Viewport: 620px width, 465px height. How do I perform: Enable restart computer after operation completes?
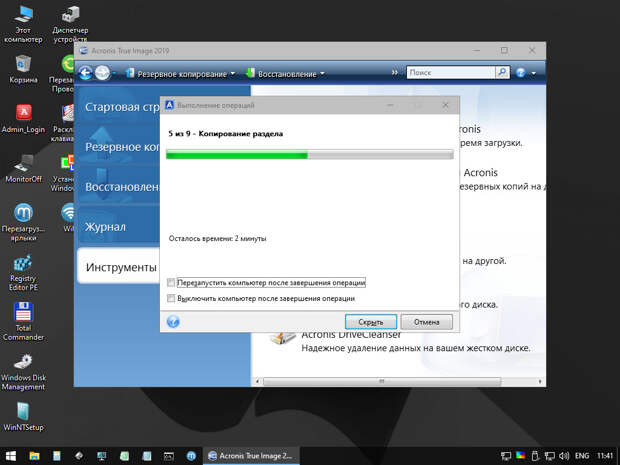click(x=172, y=283)
